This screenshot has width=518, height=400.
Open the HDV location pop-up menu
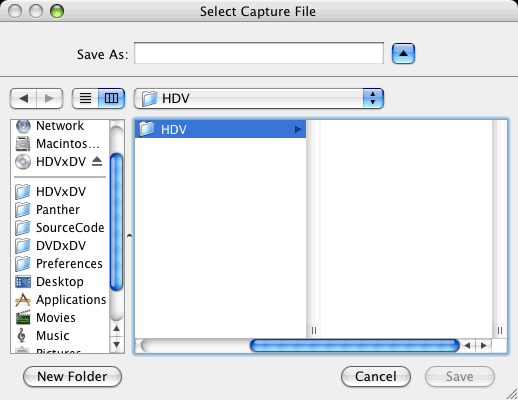tap(259, 98)
